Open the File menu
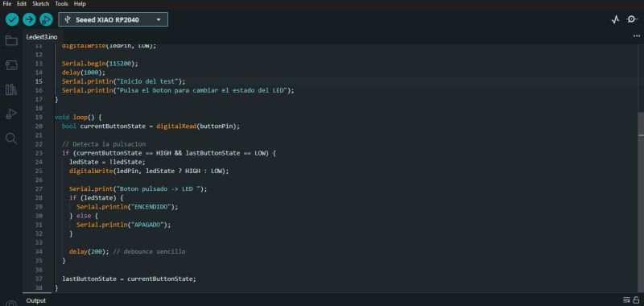The image size is (644, 306). 7,4
